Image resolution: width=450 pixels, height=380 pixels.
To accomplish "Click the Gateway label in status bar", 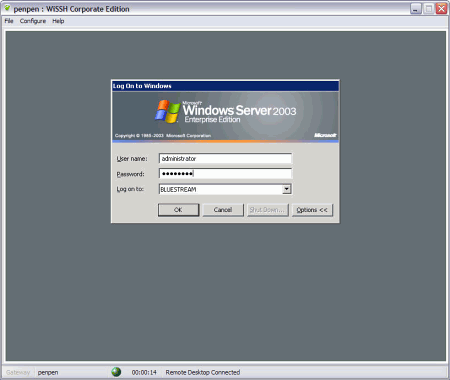I will pos(18,372).
